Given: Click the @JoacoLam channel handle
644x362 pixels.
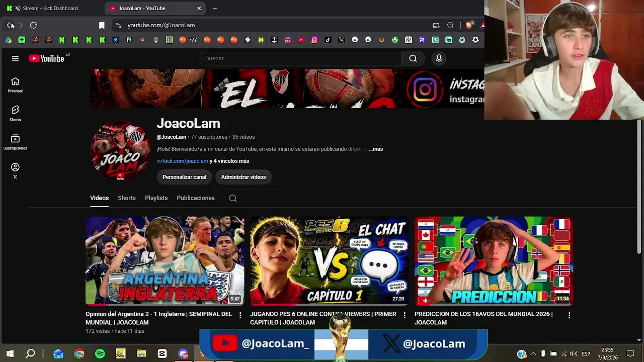Looking at the screenshot, I should pos(171,137).
